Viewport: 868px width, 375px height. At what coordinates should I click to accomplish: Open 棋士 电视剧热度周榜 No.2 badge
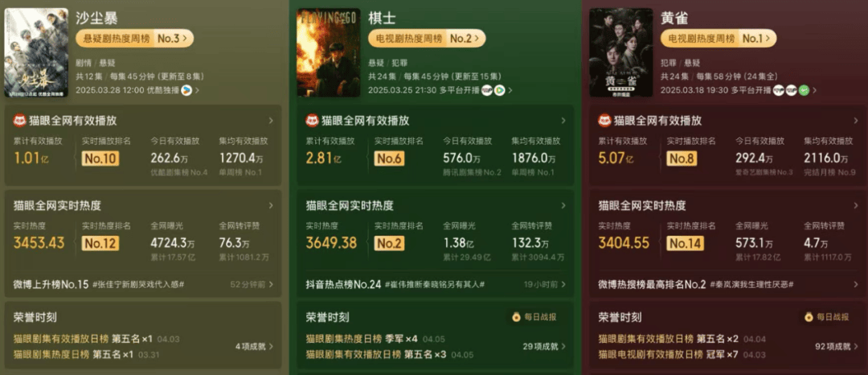pos(427,39)
